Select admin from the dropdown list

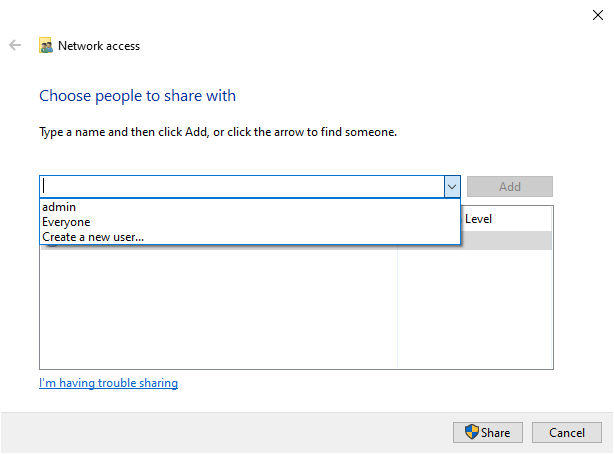(60, 207)
